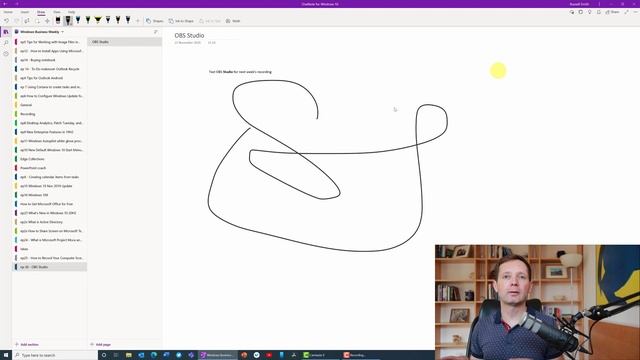Open the General section

pos(50,105)
